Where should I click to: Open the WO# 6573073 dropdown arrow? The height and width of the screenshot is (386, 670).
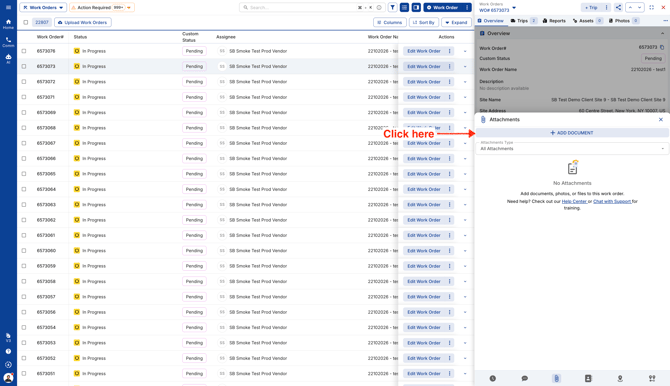[x=514, y=8]
